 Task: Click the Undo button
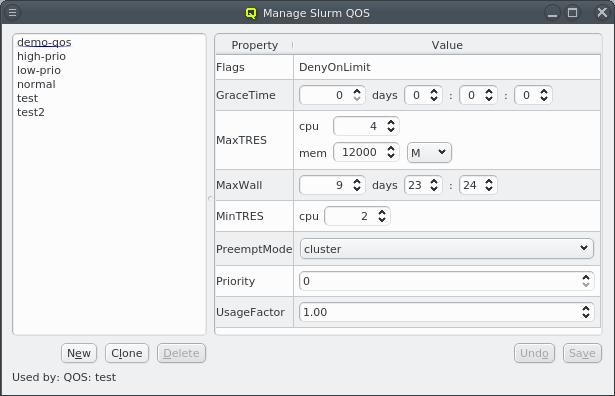tap(534, 353)
